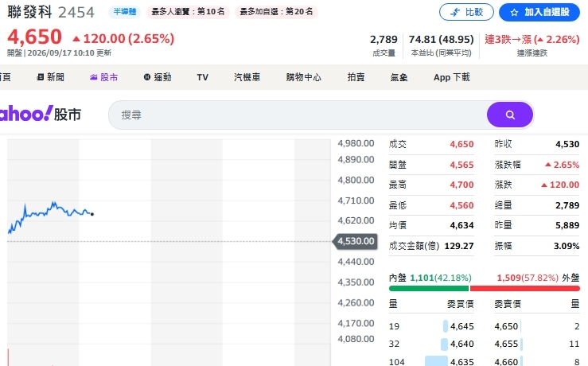Open the 股市 nav item
588x366 pixels.
[x=104, y=77]
